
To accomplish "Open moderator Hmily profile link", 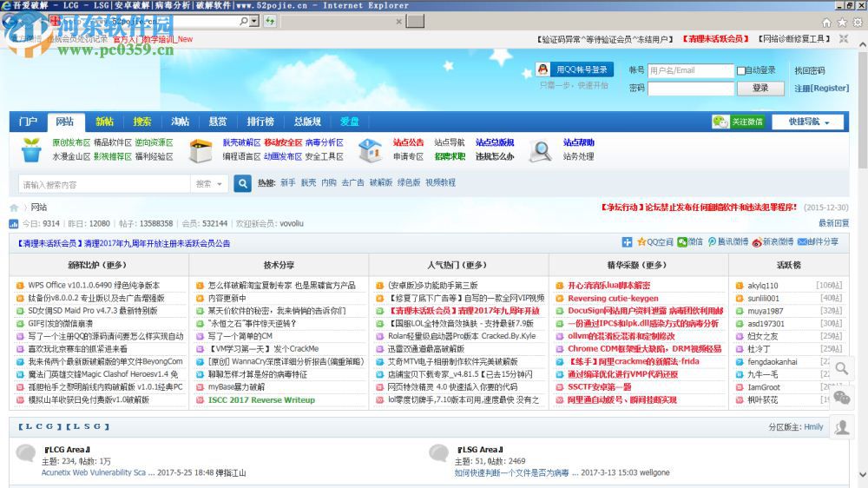I will 813,426.
